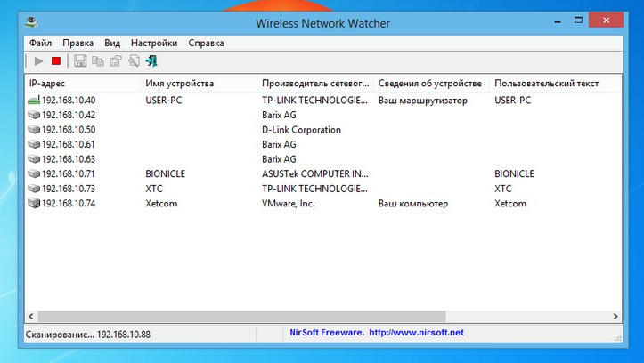Viewport: 644px width, 363px height.
Task: Click the exit toolbar icon
Action: [151, 61]
